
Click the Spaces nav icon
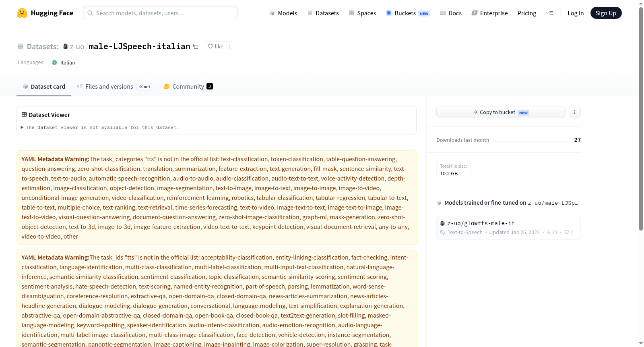352,13
